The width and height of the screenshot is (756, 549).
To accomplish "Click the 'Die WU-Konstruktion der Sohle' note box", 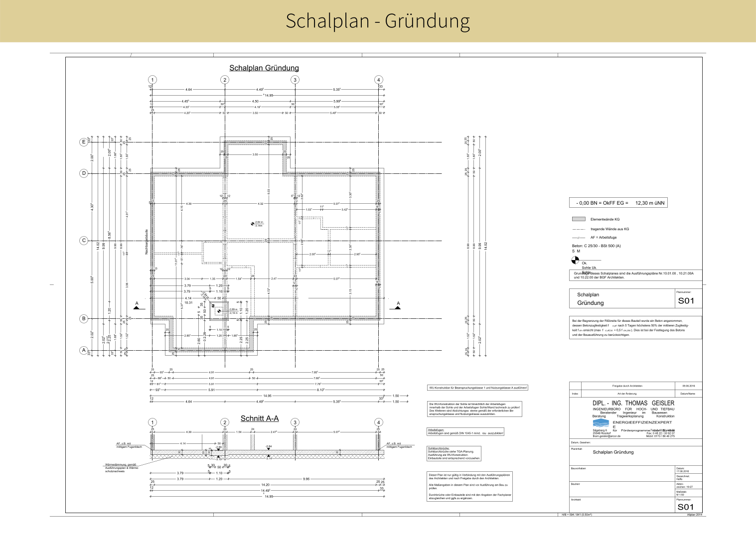I will click(x=474, y=409).
